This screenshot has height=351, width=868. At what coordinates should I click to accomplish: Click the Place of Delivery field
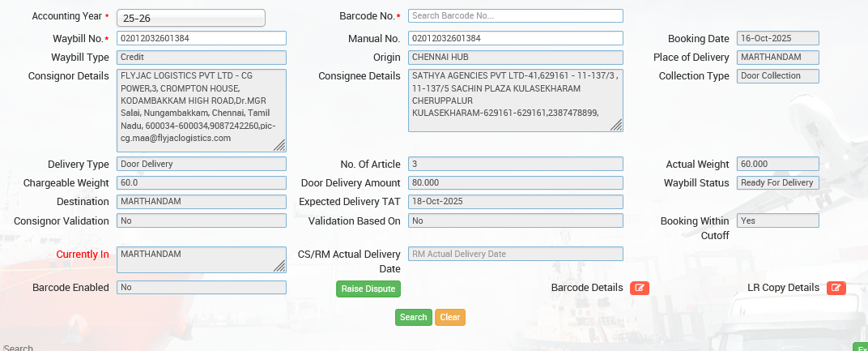click(x=777, y=58)
